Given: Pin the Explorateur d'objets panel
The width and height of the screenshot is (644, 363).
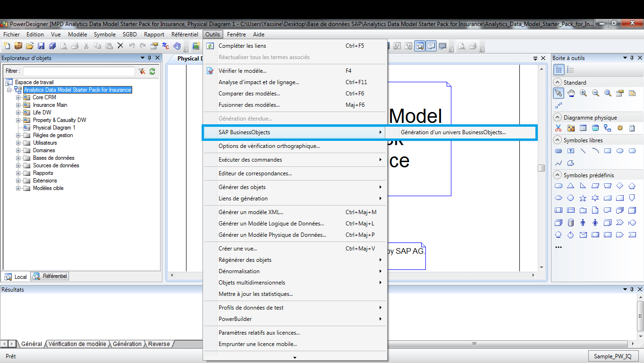Looking at the screenshot, I should [150, 58].
